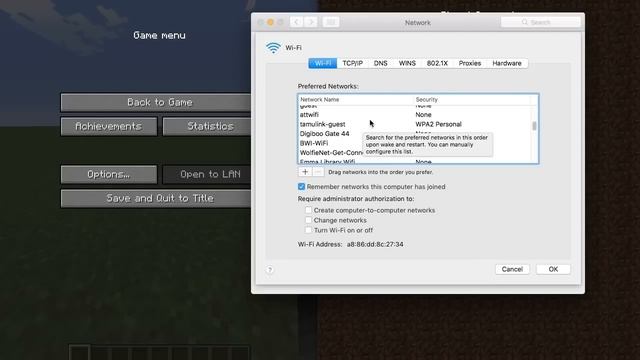
Task: Enable Turn Wi-Fi on or off checkbox
Action: pos(309,230)
